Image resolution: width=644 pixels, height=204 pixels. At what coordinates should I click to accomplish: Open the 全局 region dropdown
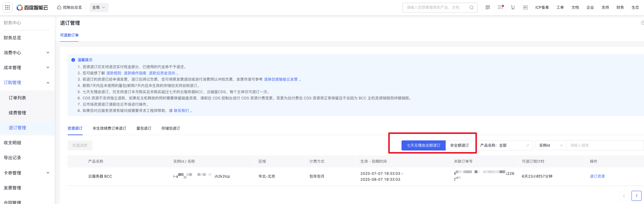click(99, 7)
